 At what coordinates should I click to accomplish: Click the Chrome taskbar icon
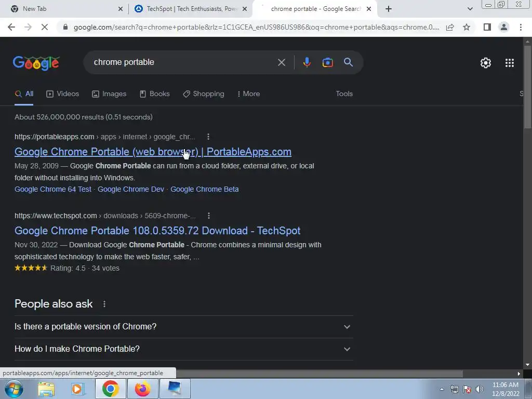(x=111, y=389)
